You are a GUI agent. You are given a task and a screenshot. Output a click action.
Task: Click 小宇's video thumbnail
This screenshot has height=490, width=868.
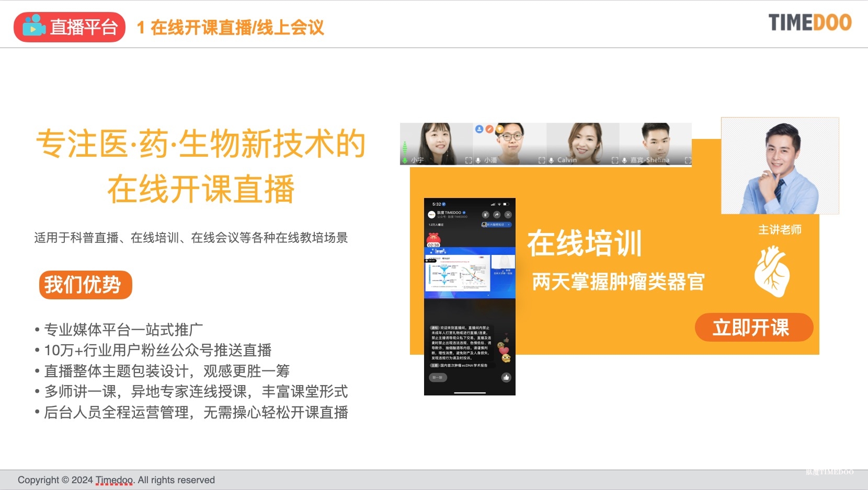437,144
